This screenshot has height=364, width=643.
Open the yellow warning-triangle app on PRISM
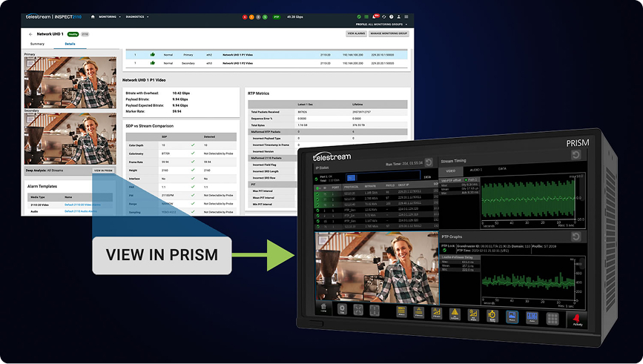(455, 314)
